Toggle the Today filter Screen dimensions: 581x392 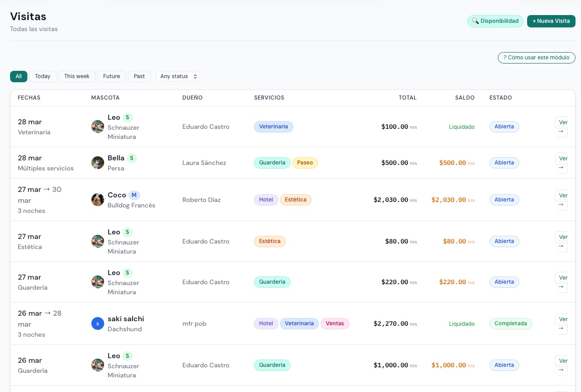tap(42, 76)
